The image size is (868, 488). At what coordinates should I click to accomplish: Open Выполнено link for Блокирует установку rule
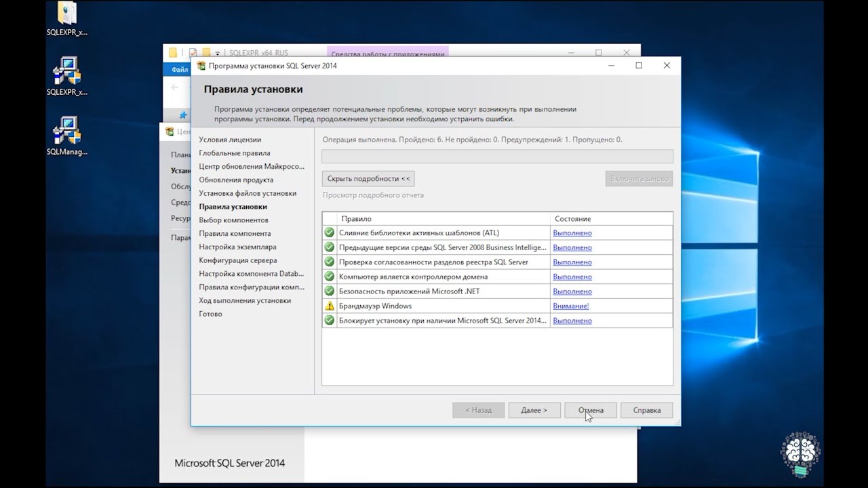[572, 320]
